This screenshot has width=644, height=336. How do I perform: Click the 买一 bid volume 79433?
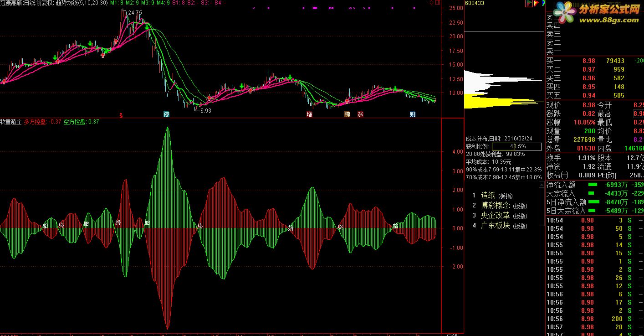tap(615, 61)
